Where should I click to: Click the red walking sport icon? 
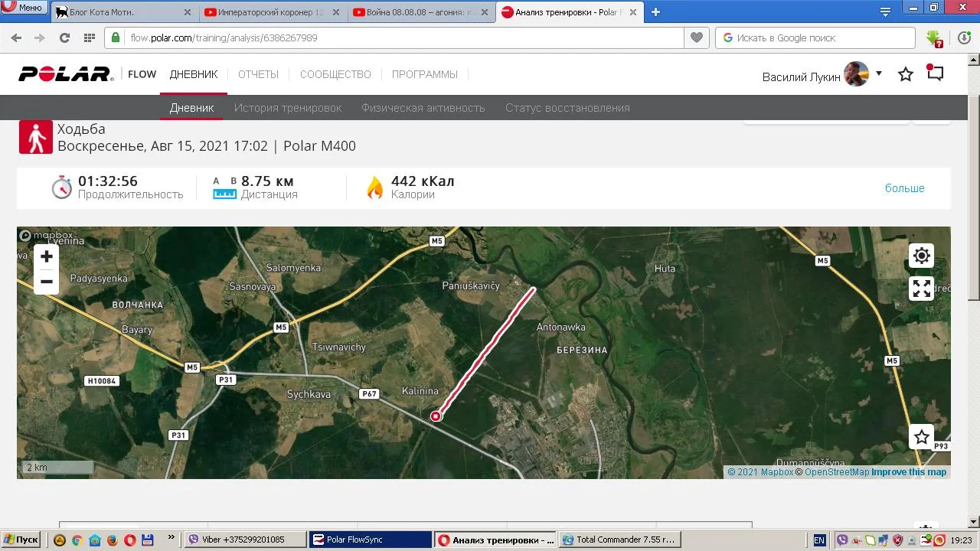click(36, 137)
